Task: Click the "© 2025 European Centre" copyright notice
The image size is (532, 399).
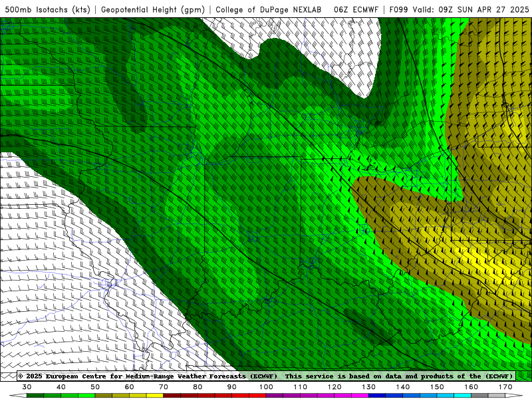Action: 62,376
